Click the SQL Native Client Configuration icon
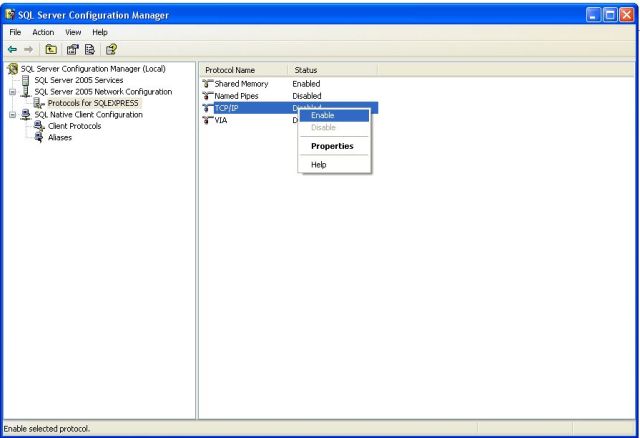The image size is (640, 438). [x=26, y=114]
